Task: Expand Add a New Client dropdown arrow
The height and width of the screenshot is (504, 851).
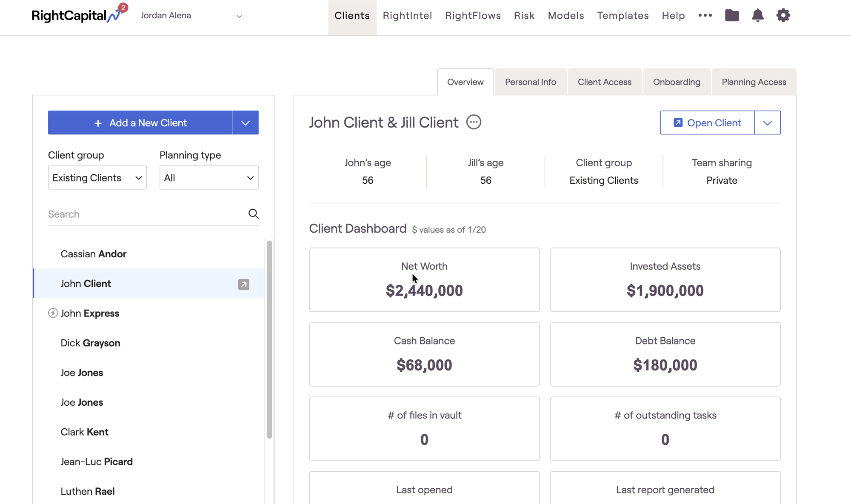Action: click(x=246, y=123)
